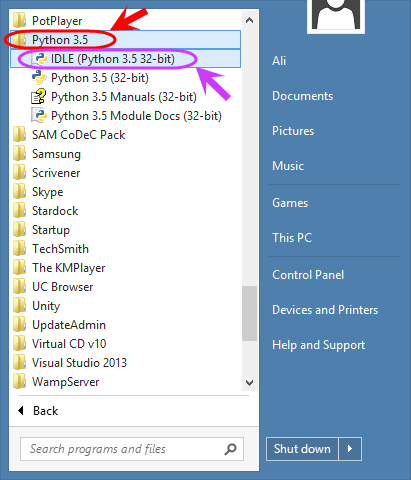
Task: Focus the Search programs and files box
Action: point(132,449)
